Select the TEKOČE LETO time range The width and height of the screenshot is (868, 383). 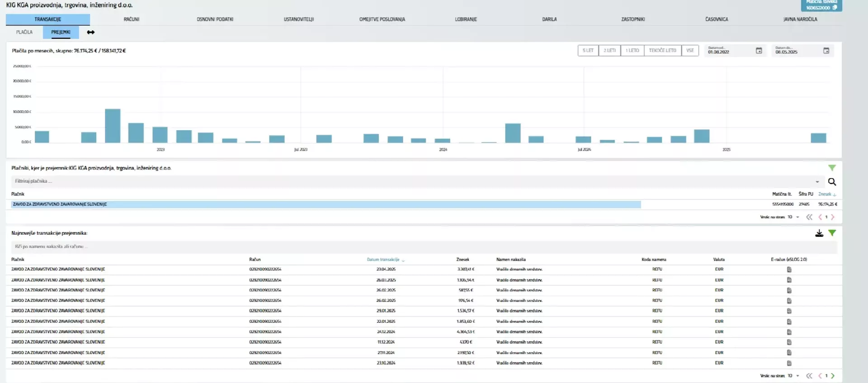(x=662, y=51)
